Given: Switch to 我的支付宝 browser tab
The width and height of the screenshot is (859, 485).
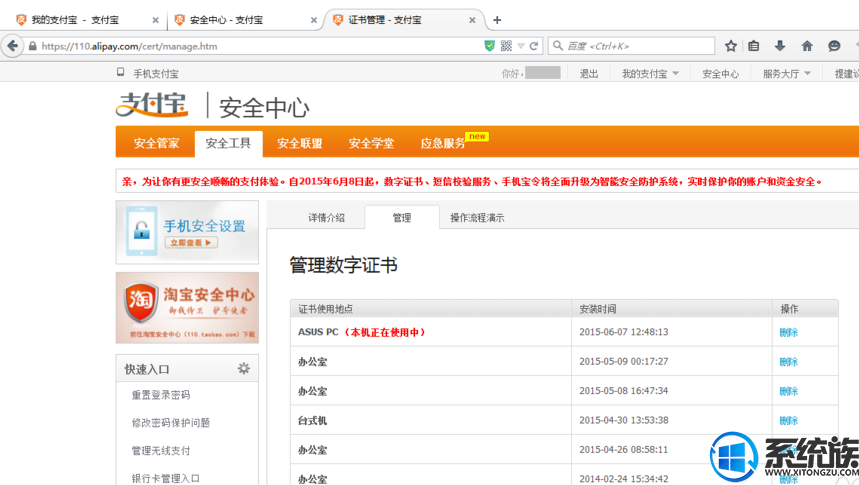Looking at the screenshot, I should 87,20.
